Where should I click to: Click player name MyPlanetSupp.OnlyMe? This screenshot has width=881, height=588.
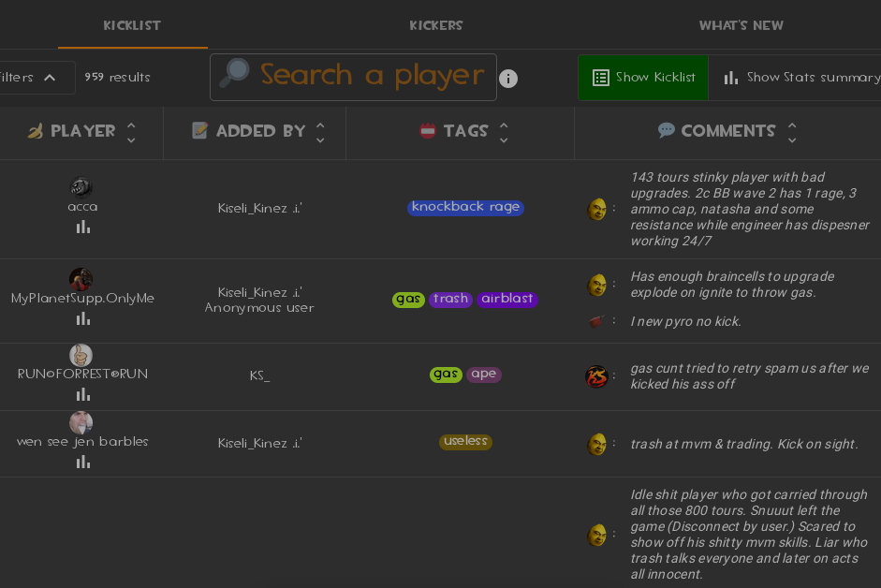coord(82,299)
